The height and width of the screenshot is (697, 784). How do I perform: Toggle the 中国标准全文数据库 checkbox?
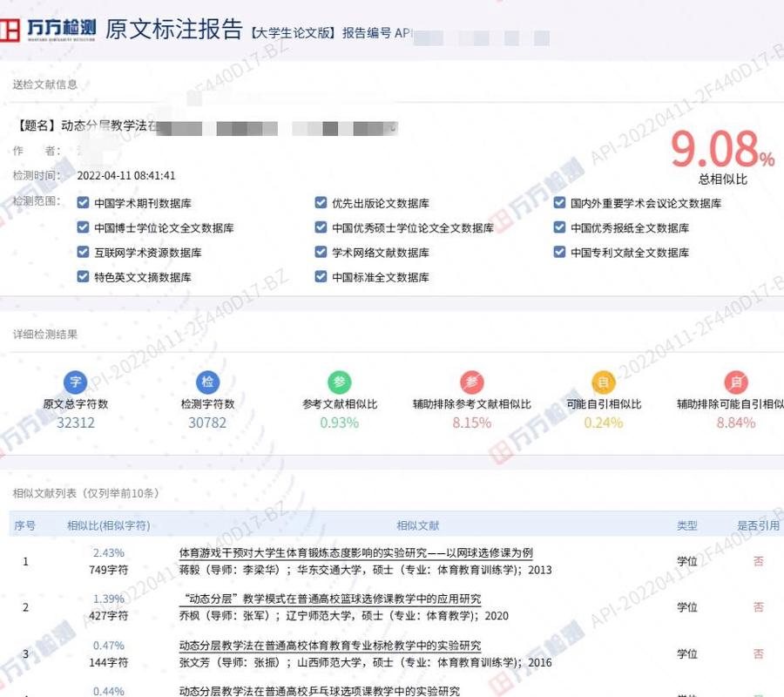321,277
